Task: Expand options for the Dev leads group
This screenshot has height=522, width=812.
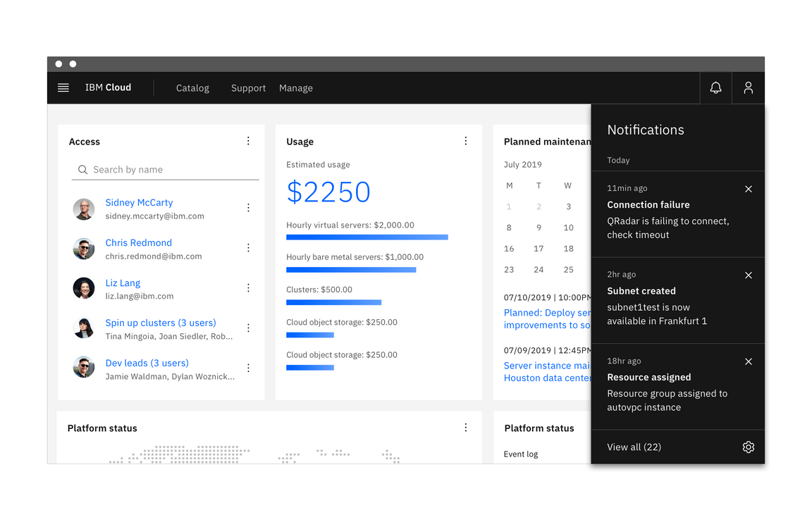Action: (248, 368)
